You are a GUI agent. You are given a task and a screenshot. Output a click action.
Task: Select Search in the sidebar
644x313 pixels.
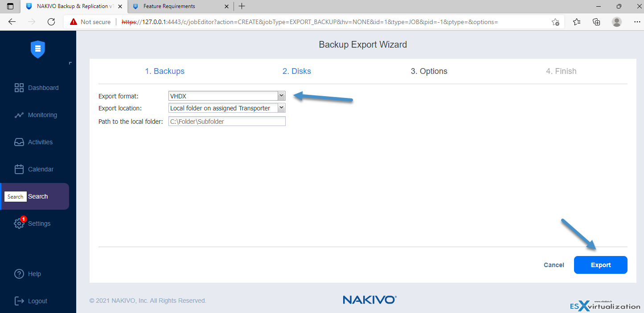35,196
